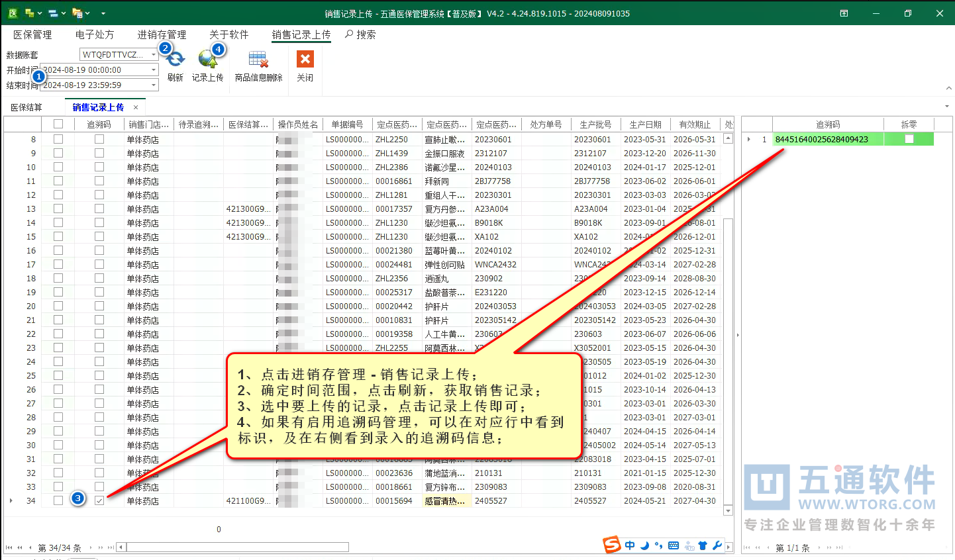Open the 结束时间 date dropdown arrow
Image resolution: width=955 pixels, height=560 pixels.
pos(154,85)
